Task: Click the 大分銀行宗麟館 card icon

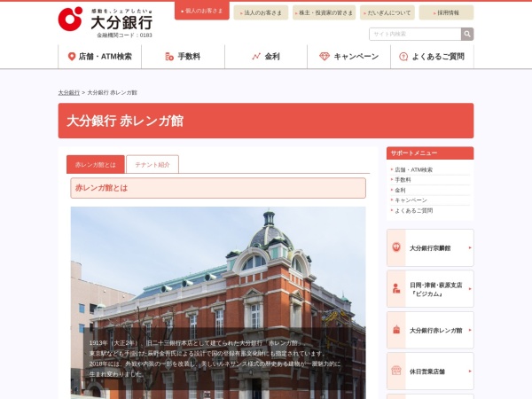Action: [x=396, y=247]
